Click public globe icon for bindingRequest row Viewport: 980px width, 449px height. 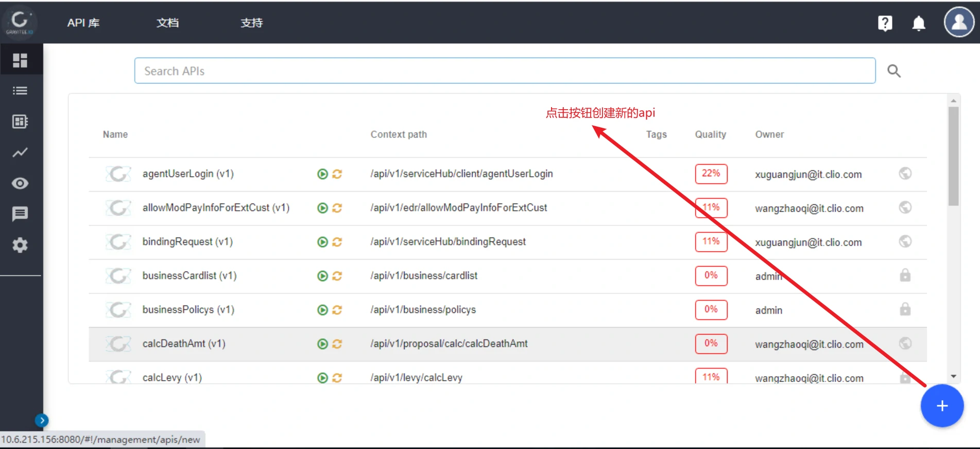tap(905, 241)
